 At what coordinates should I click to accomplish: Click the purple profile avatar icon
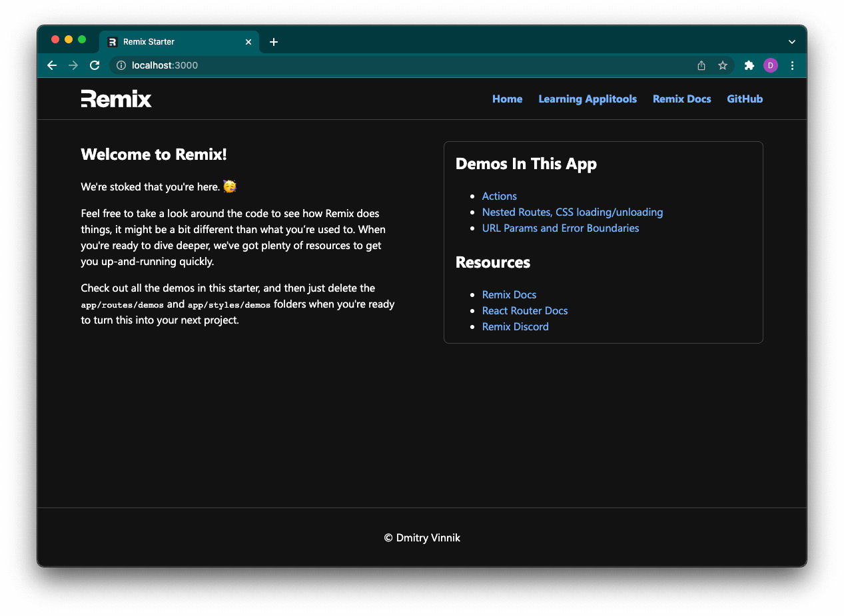(771, 65)
